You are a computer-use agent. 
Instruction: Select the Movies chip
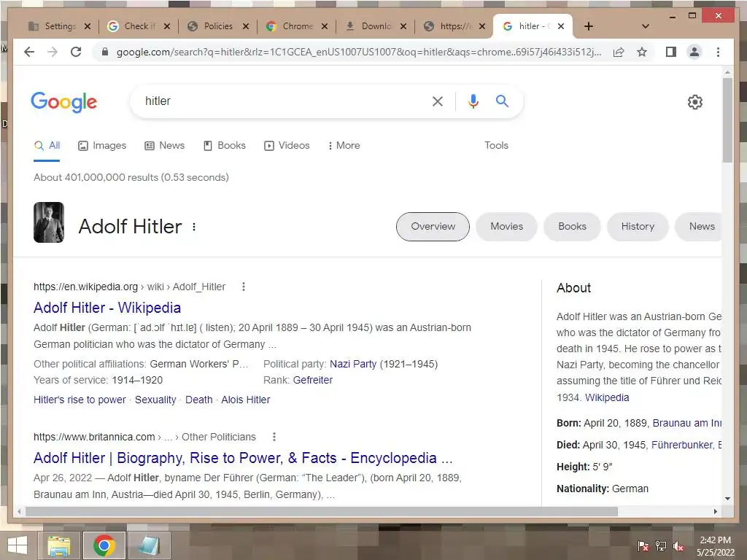point(506,227)
